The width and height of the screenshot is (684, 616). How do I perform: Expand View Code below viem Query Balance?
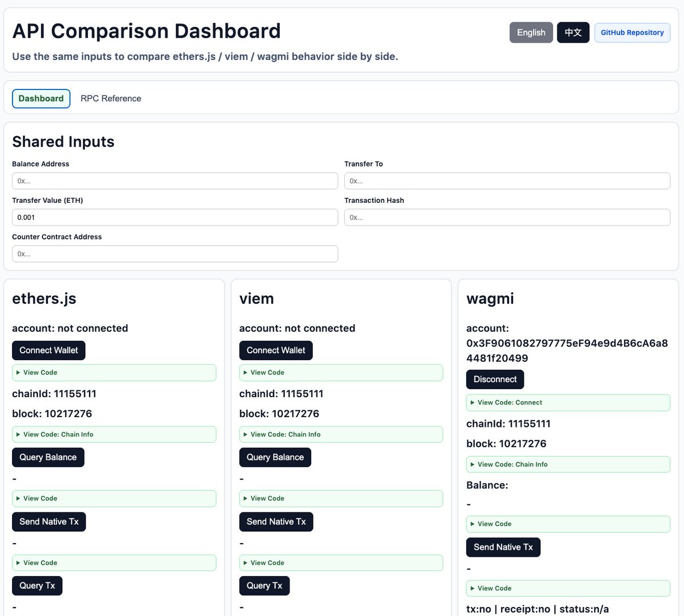click(x=341, y=499)
